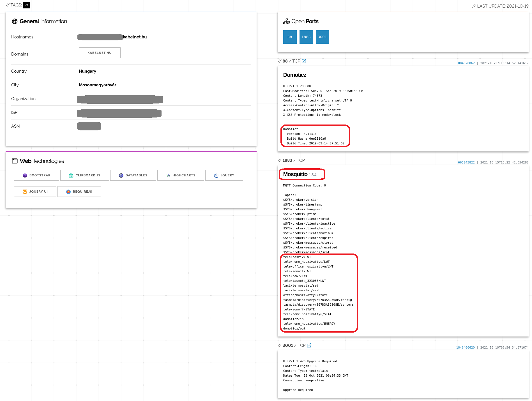The height and width of the screenshot is (401, 532).
Task: Click the jQuery UI logo icon
Action: tap(25, 192)
